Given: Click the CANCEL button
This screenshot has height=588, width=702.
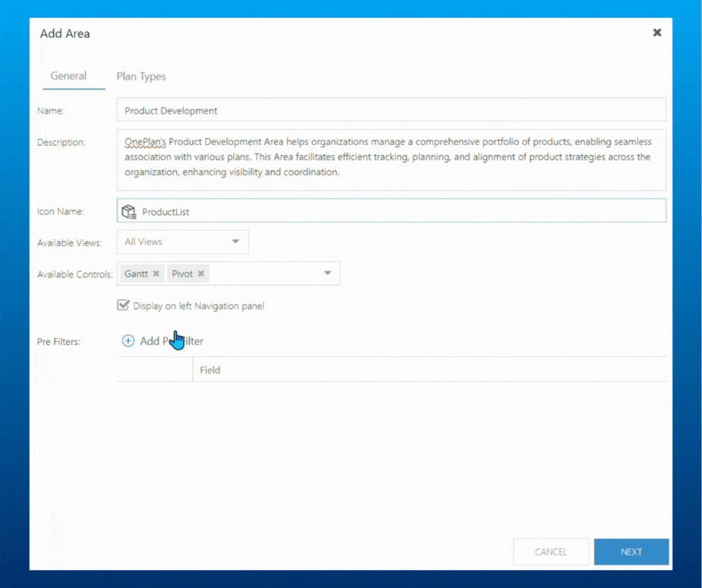Looking at the screenshot, I should (x=550, y=551).
